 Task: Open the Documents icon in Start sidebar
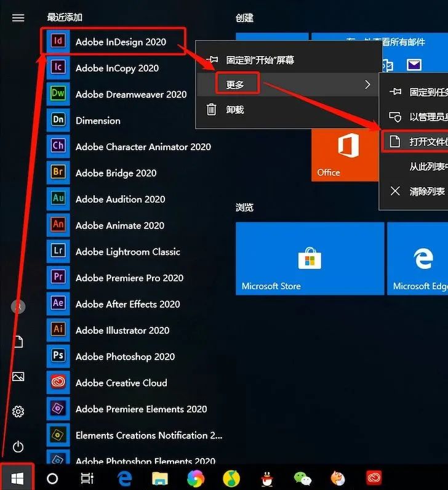tap(18, 342)
